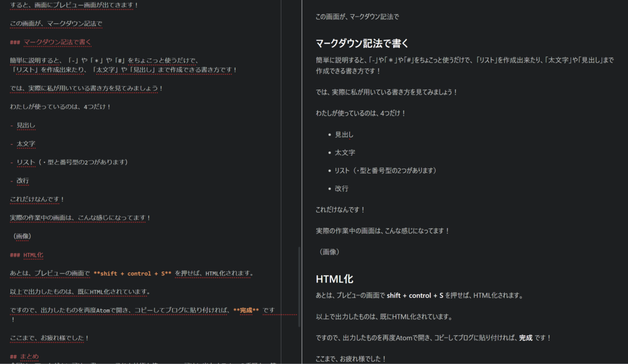Image resolution: width=628 pixels, height=364 pixels.
Task: Click '（画像）' line in editor pane
Action: (x=21, y=236)
